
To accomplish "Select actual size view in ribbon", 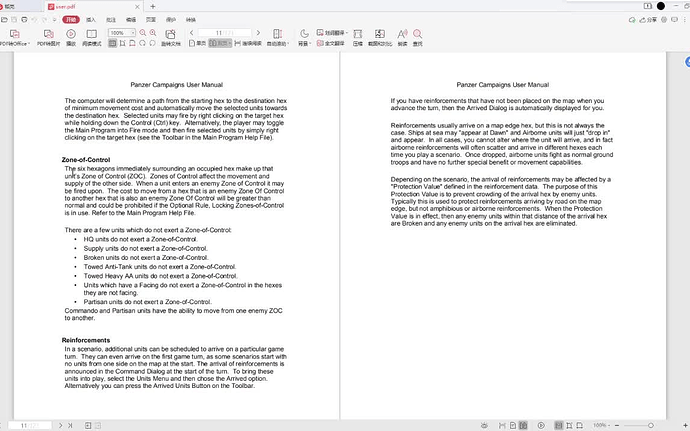I will [113, 43].
